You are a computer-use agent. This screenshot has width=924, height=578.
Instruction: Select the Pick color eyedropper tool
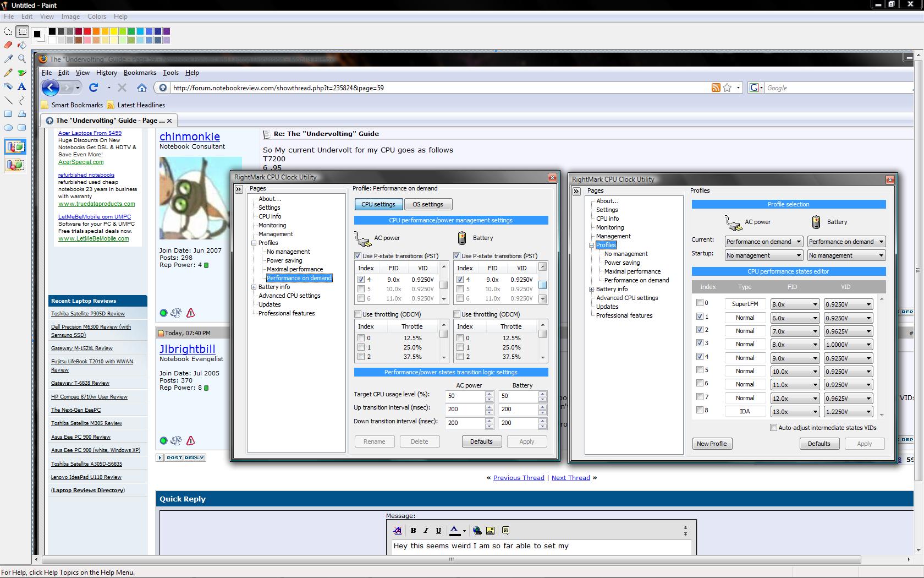(x=8, y=58)
